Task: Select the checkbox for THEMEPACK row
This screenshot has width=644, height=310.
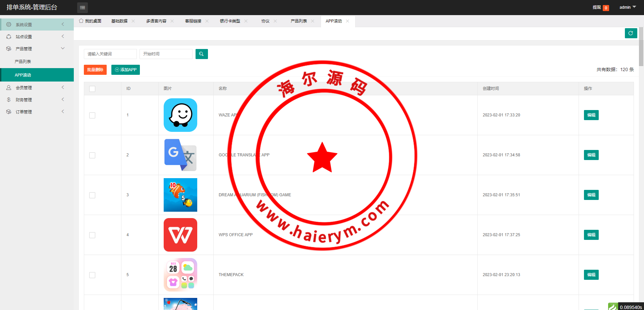Action: point(92,275)
